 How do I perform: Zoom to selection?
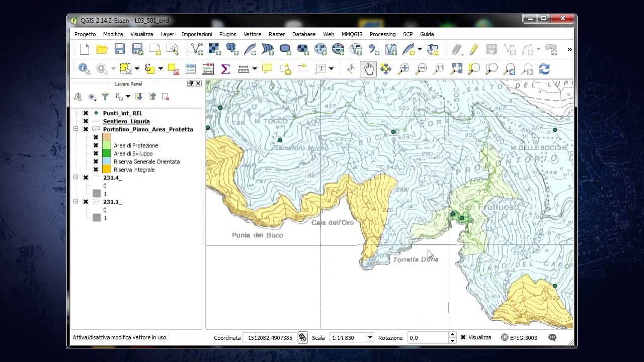pos(474,69)
